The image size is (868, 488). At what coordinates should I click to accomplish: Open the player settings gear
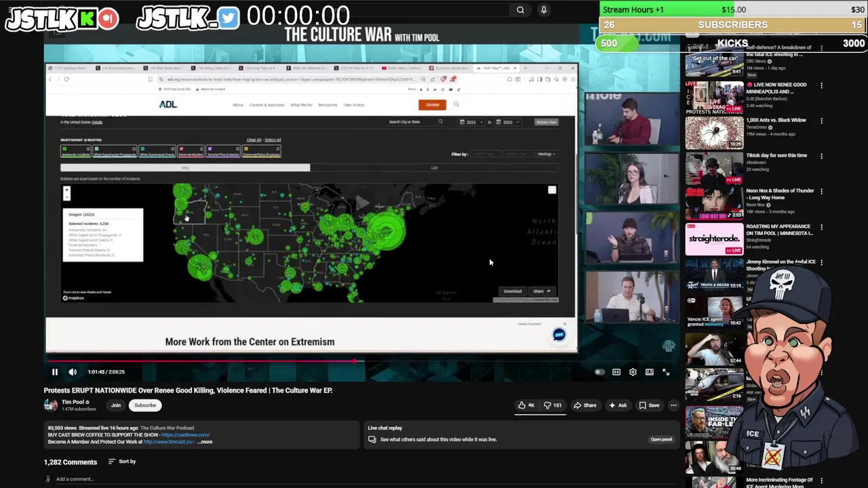coord(633,371)
